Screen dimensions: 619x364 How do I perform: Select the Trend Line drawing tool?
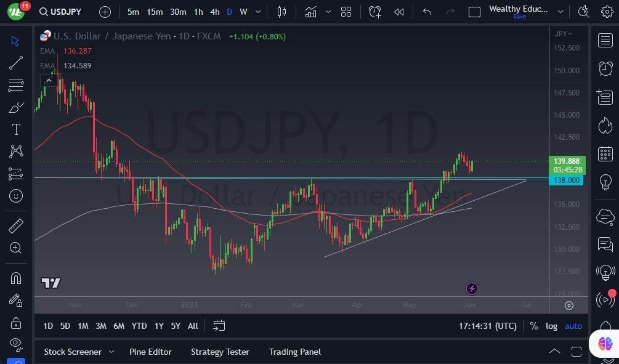[15, 62]
